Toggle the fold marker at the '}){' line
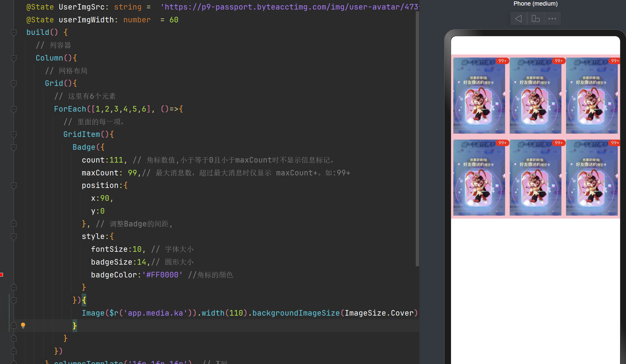The width and height of the screenshot is (626, 364). click(14, 300)
